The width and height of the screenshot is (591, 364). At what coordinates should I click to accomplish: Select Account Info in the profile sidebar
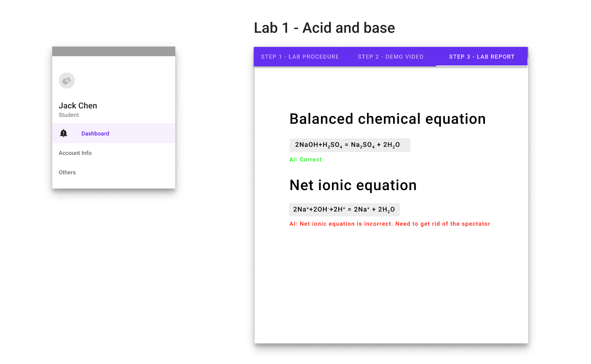pos(75,152)
